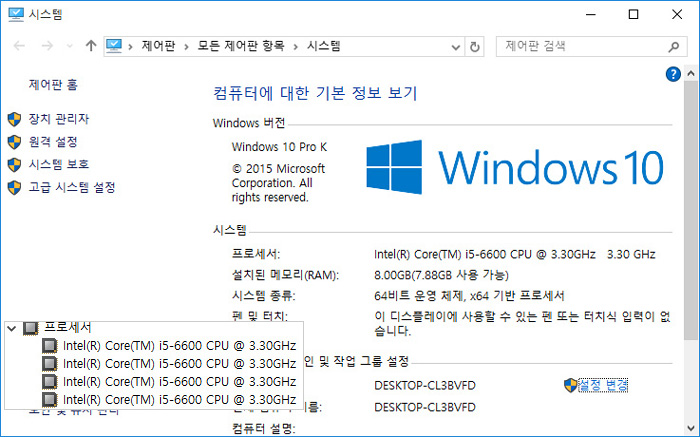The image size is (700, 437).
Task: Click the computer icon in address bar
Action: pos(114,46)
